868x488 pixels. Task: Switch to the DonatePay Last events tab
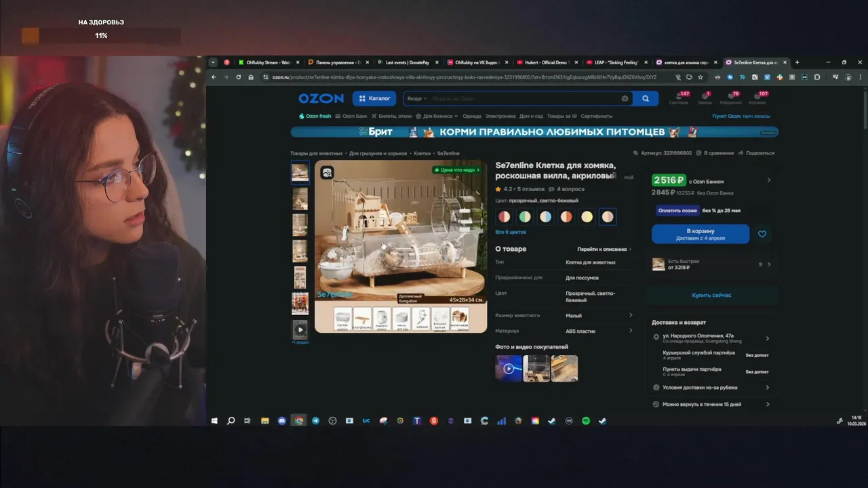[x=407, y=62]
